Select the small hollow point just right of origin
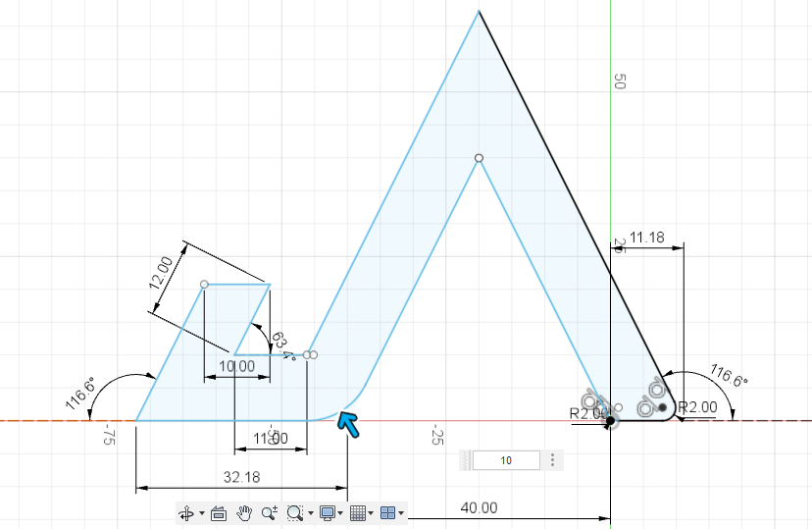The width and height of the screenshot is (812, 529). pyautogui.click(x=618, y=407)
